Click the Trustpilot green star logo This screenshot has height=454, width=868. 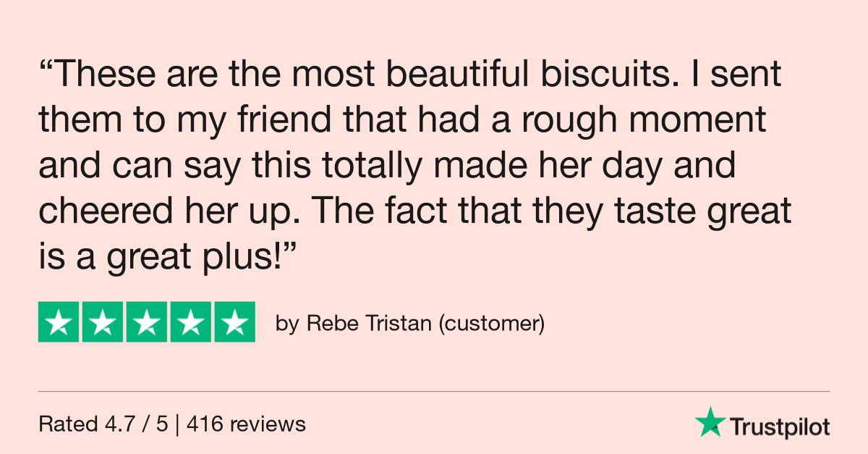(710, 421)
